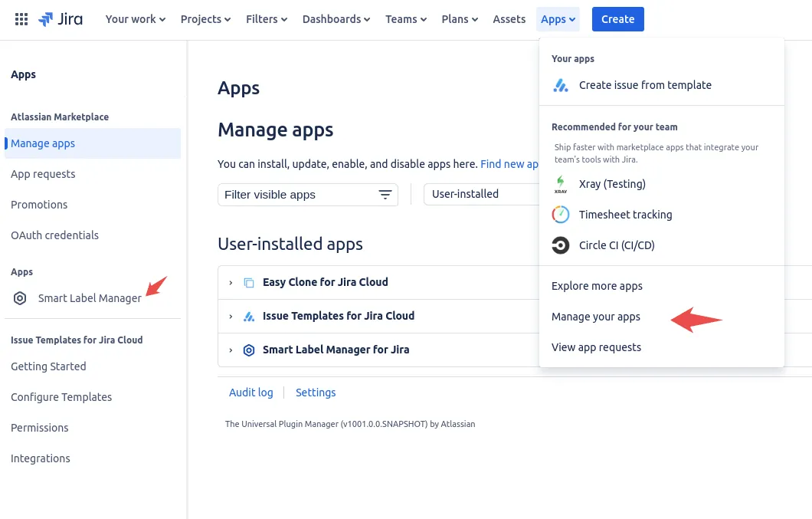Viewport: 812px width, 519px height.
Task: Click the Smart Label Manager for Jira icon
Action: (x=249, y=350)
